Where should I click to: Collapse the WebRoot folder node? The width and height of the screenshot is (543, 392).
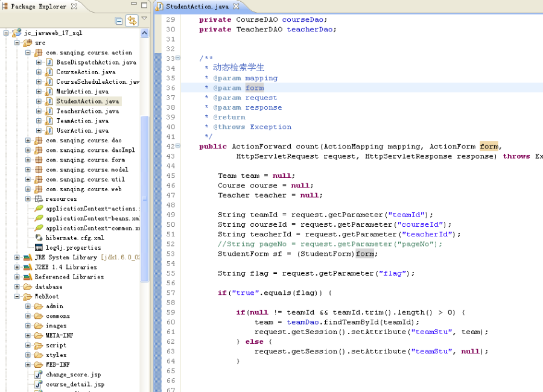click(18, 296)
